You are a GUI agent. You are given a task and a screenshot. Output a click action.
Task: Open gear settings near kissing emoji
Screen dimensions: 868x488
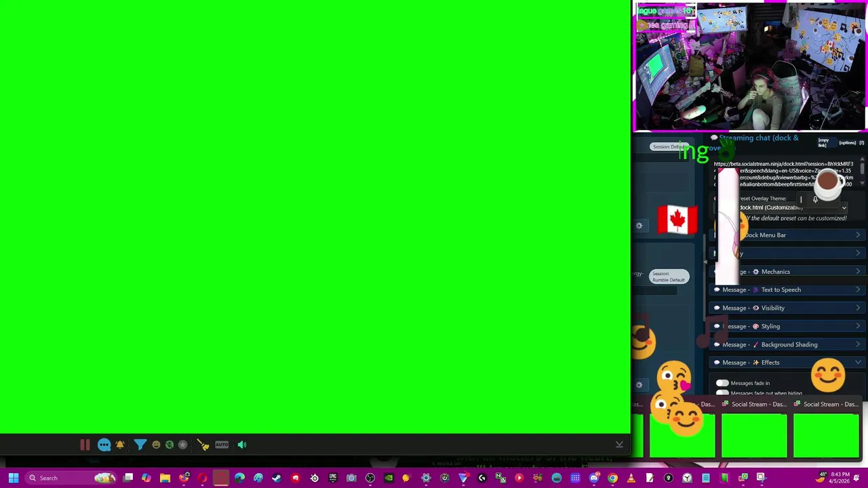tap(639, 385)
